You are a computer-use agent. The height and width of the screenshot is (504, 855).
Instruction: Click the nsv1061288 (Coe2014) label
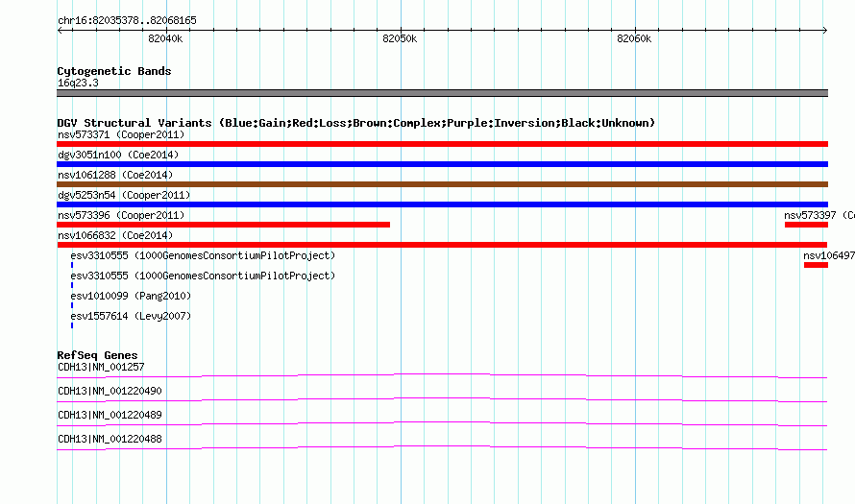click(115, 175)
